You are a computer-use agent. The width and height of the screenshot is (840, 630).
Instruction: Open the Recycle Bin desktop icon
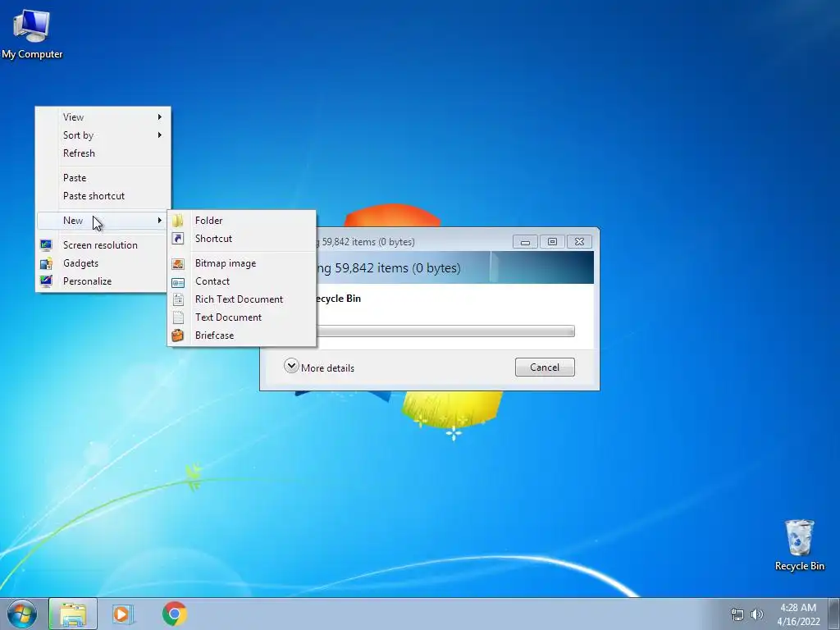coord(799,546)
